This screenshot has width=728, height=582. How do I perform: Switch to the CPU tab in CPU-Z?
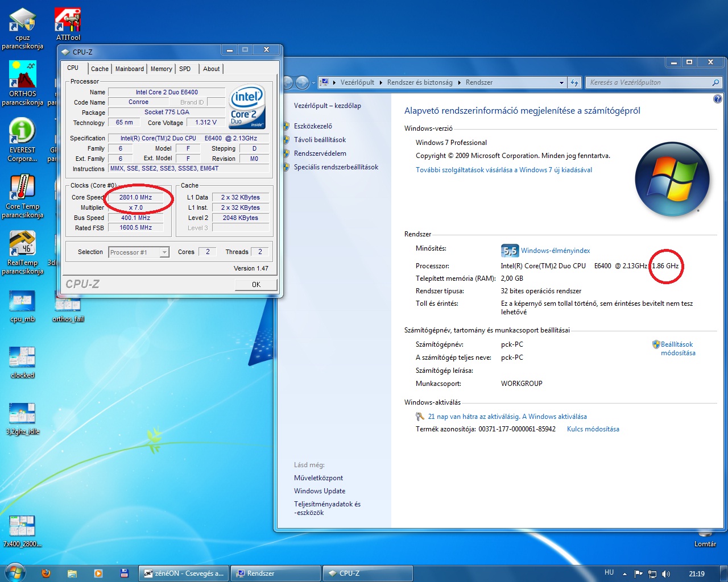(73, 68)
